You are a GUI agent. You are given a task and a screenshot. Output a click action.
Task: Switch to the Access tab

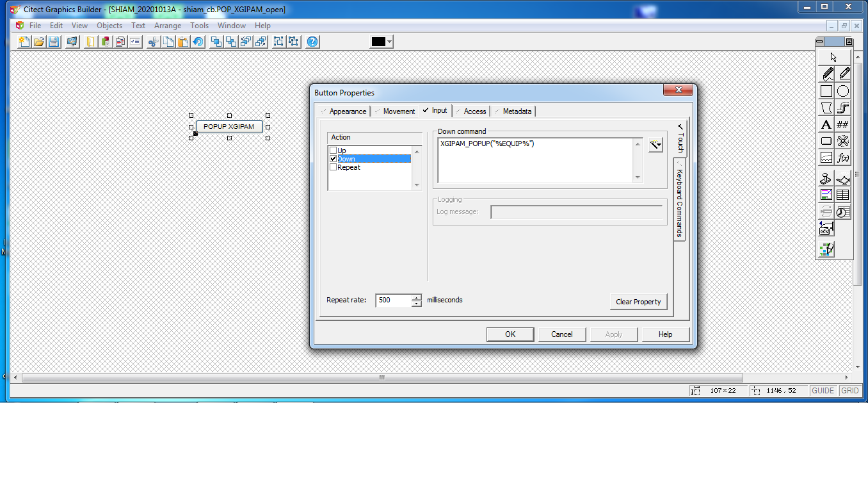point(471,111)
